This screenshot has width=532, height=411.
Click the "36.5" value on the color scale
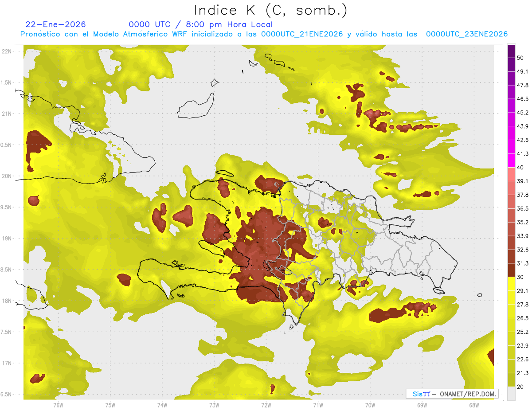coord(522,208)
